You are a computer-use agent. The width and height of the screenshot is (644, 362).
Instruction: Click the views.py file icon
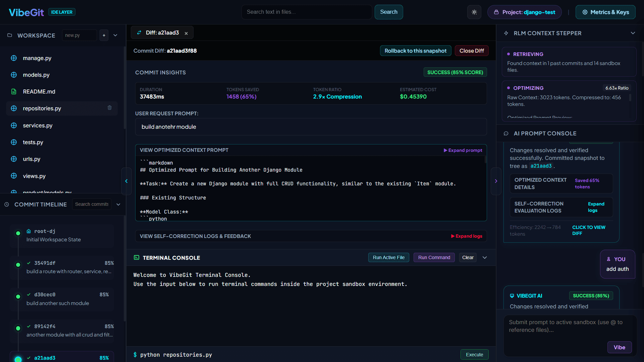(14, 176)
